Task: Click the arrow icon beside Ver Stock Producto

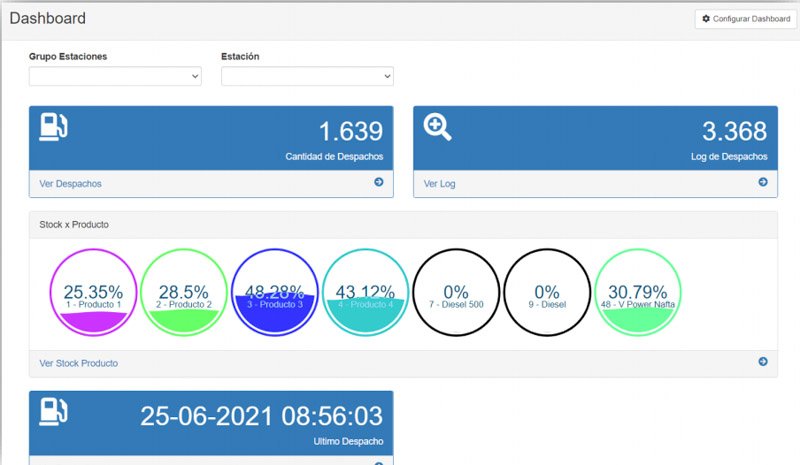Action: click(x=763, y=362)
